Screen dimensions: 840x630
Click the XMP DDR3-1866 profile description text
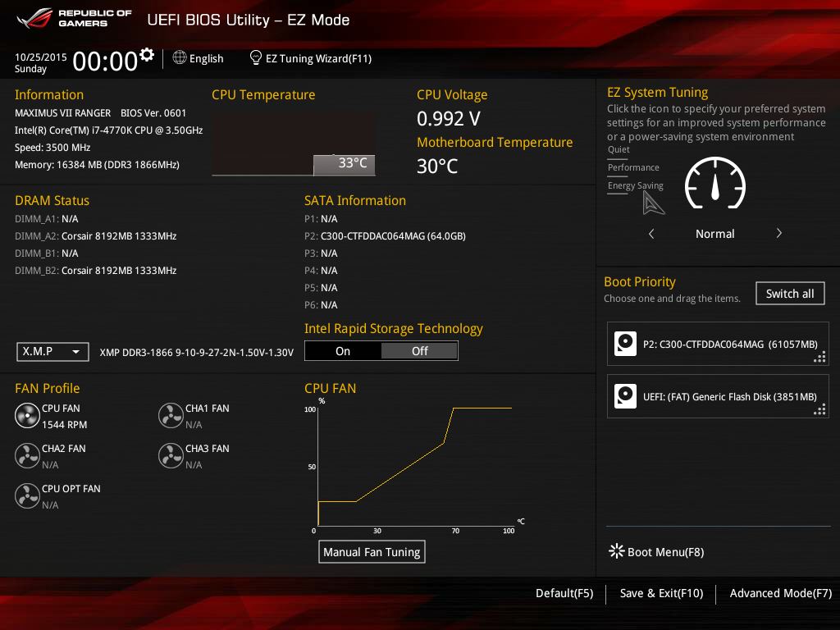point(197,353)
